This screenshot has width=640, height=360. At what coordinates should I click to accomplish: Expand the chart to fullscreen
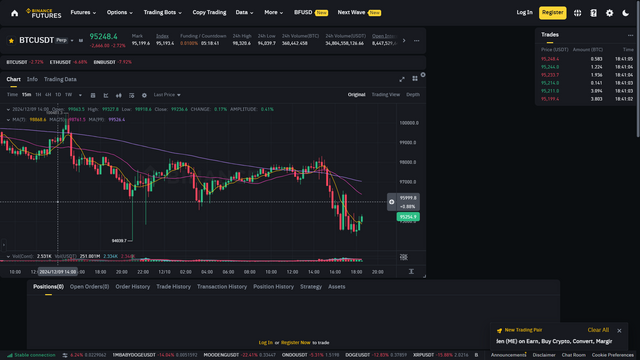pos(402,79)
